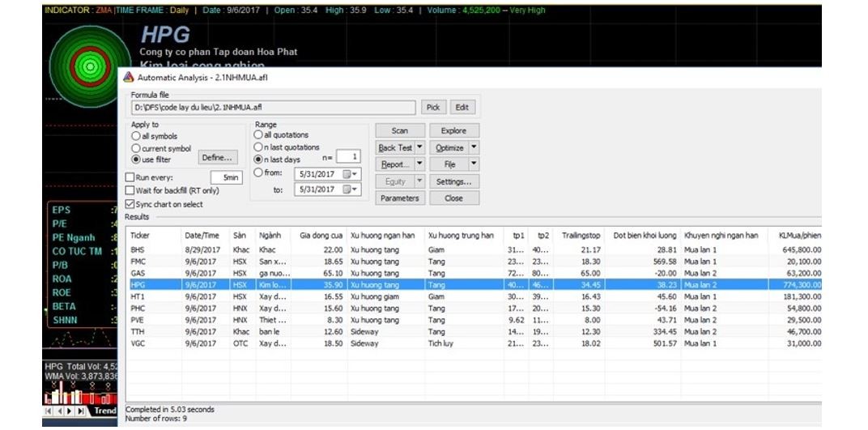The height and width of the screenshot is (430, 868).
Task: Select the 'all symbols' radio option
Action: coord(136,137)
